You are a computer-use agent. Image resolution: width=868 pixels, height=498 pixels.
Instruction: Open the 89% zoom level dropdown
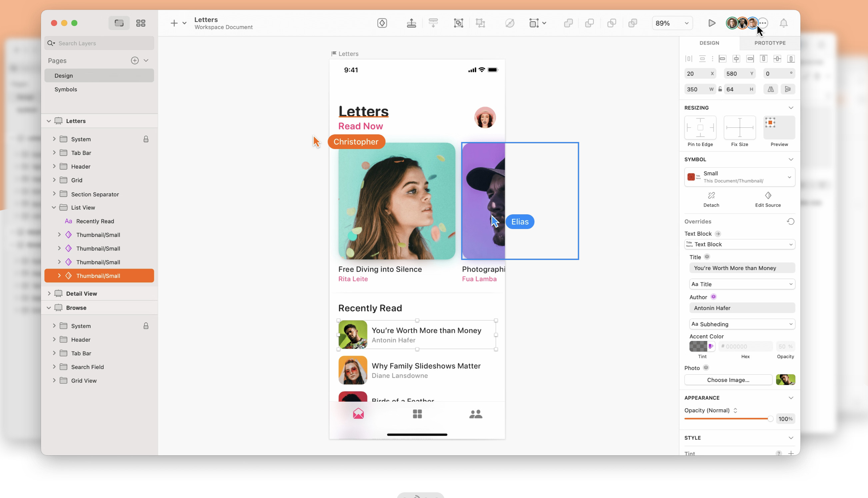pyautogui.click(x=672, y=23)
